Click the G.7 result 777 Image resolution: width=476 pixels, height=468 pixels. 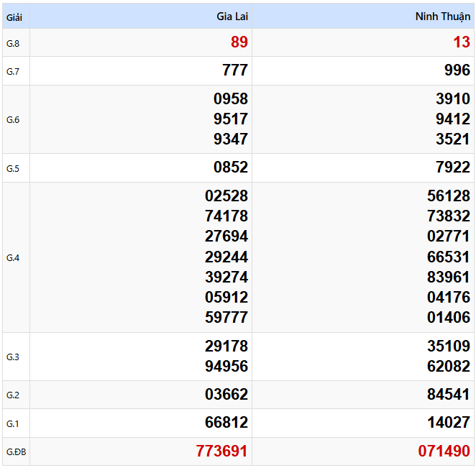tap(235, 70)
